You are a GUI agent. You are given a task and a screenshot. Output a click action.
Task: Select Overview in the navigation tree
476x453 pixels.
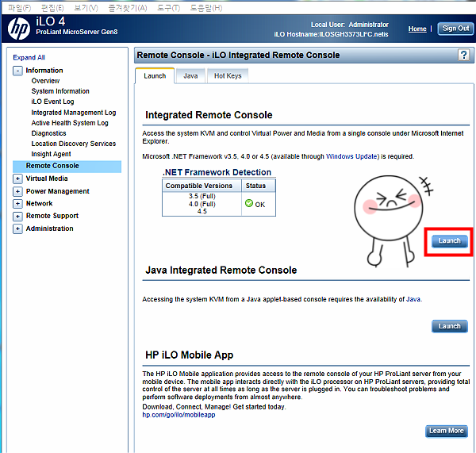point(45,81)
